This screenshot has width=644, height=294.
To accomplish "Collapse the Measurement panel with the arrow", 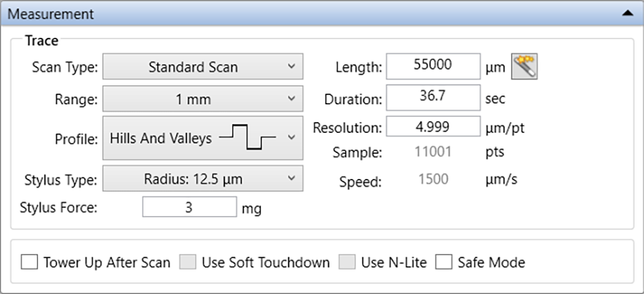I will click(x=627, y=14).
